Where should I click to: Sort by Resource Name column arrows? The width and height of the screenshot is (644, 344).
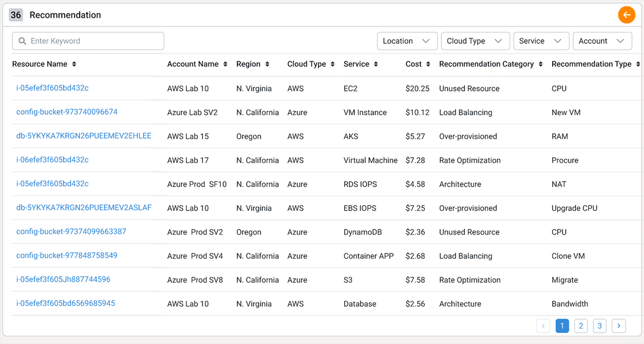tap(74, 64)
